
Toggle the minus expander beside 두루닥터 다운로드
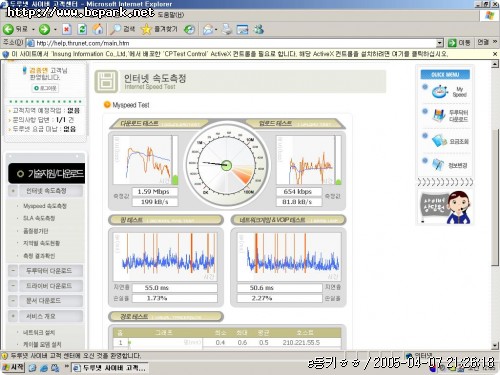tap(13, 271)
